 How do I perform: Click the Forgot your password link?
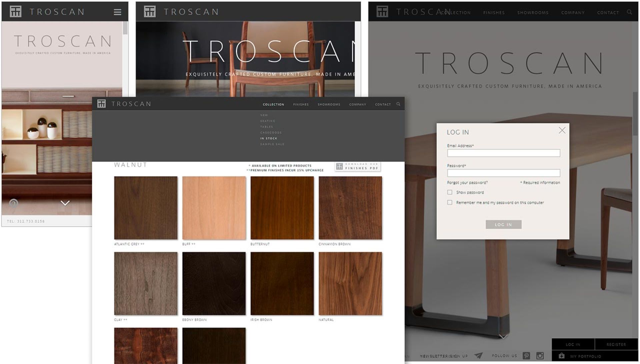(x=467, y=182)
